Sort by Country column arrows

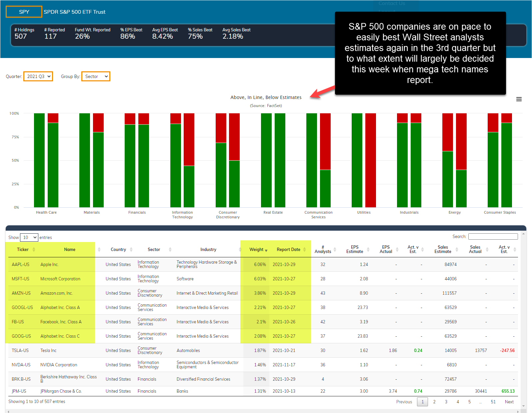pyautogui.click(x=131, y=250)
